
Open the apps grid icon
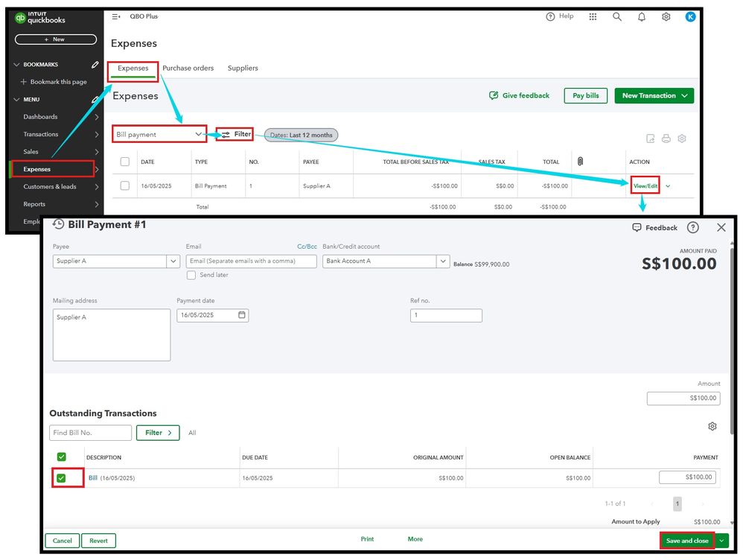(x=593, y=16)
